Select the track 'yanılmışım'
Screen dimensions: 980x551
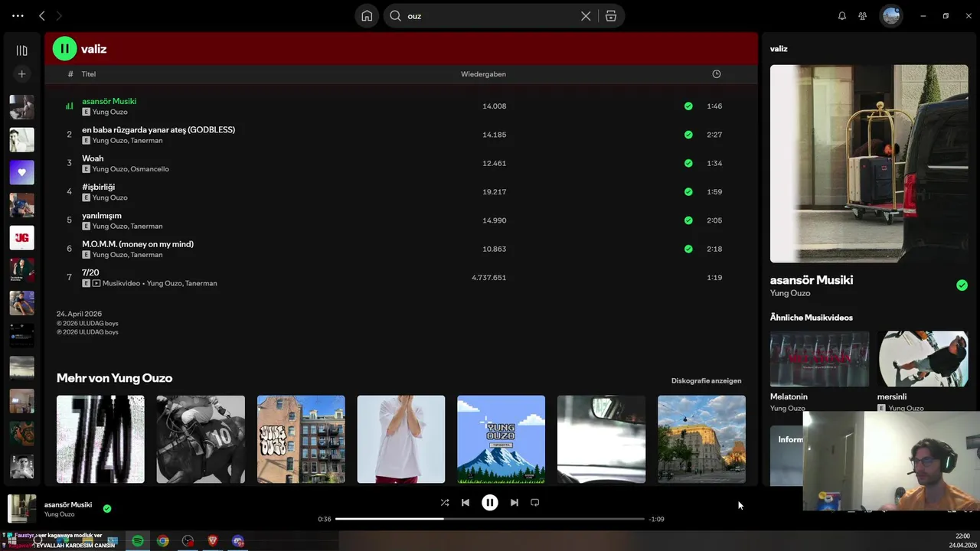click(102, 216)
